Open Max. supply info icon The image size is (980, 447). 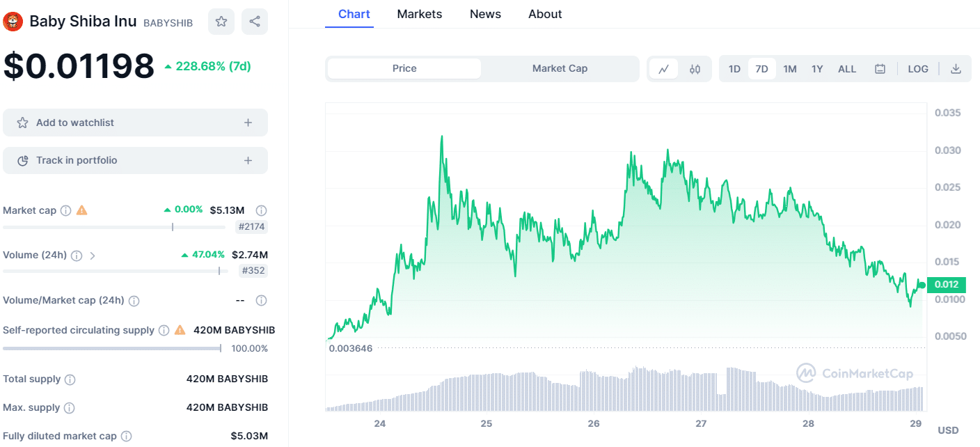click(69, 408)
